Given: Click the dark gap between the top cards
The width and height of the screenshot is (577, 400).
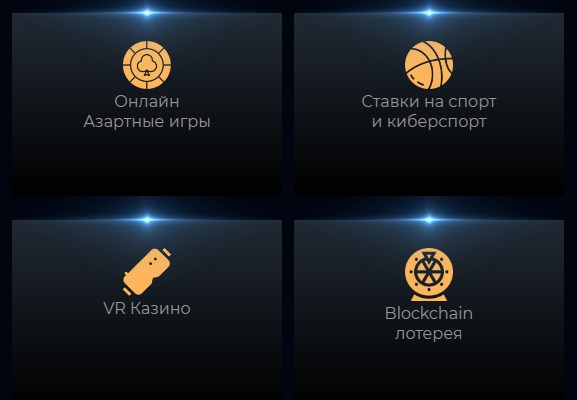Looking at the screenshot, I should (x=288, y=104).
